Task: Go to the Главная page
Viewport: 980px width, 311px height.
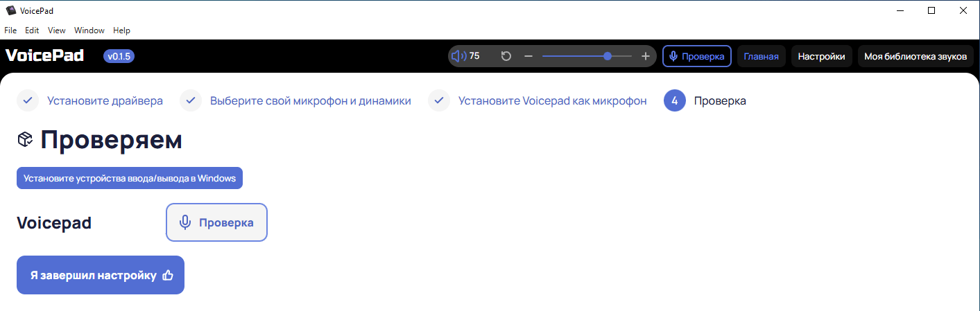Action: tap(761, 56)
